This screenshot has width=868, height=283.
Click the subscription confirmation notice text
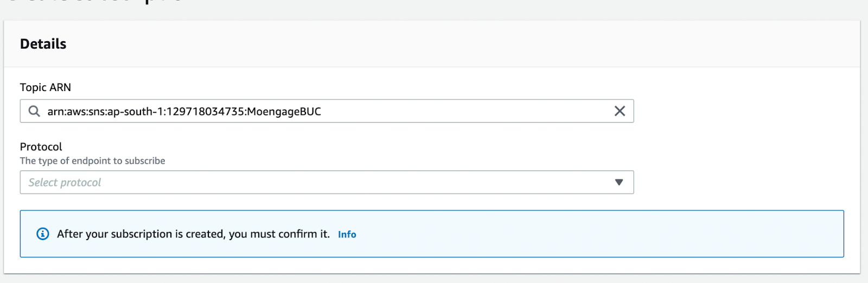[193, 234]
